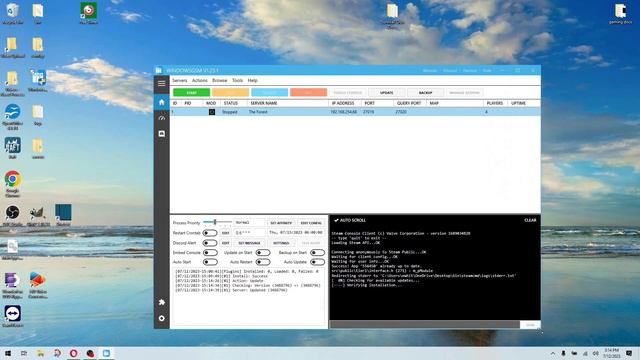Open the Actions menu

200,80
